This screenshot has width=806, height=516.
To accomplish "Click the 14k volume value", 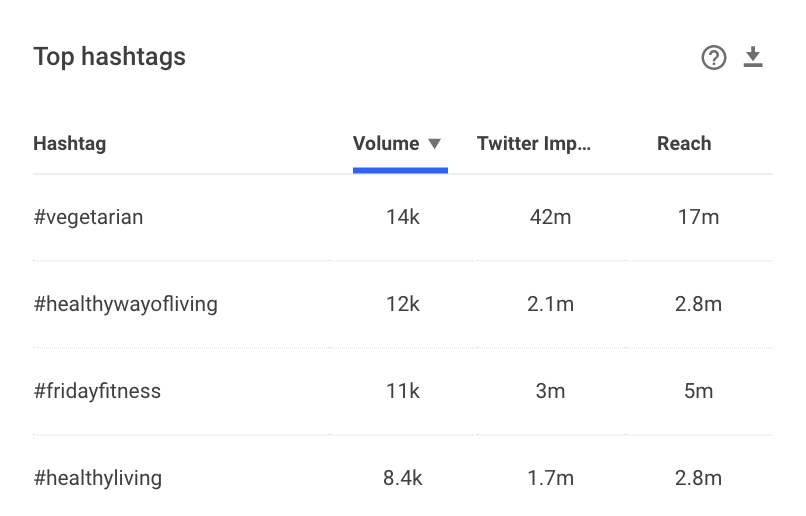I will (x=402, y=217).
